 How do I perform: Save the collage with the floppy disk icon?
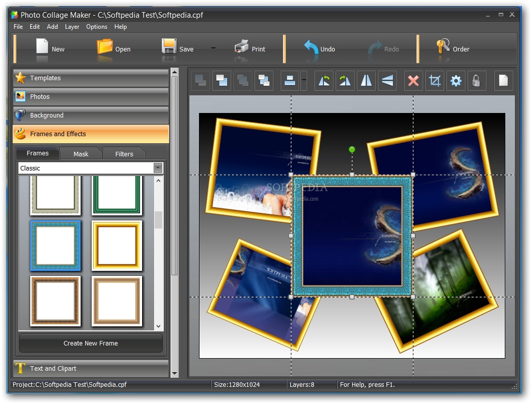[169, 46]
